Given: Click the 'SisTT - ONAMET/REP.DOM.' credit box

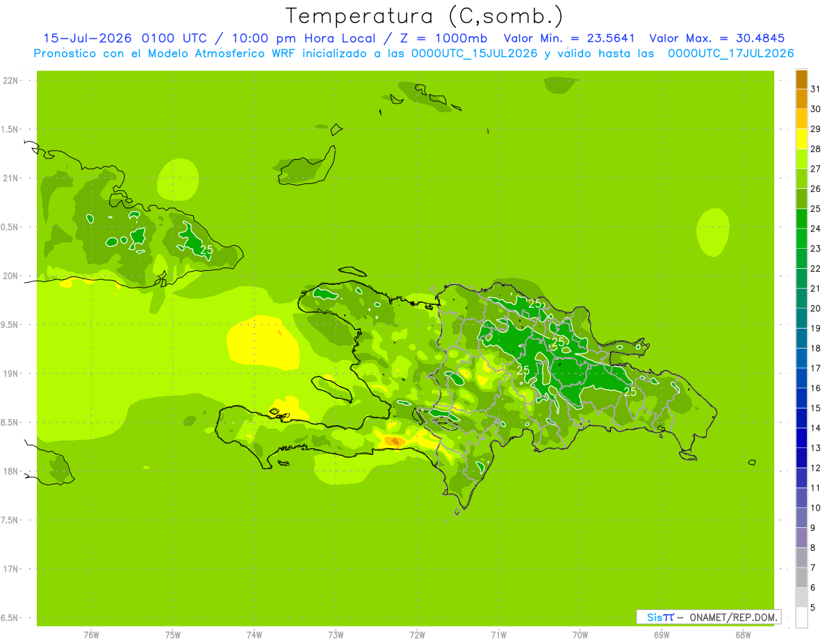Looking at the screenshot, I should [x=709, y=617].
